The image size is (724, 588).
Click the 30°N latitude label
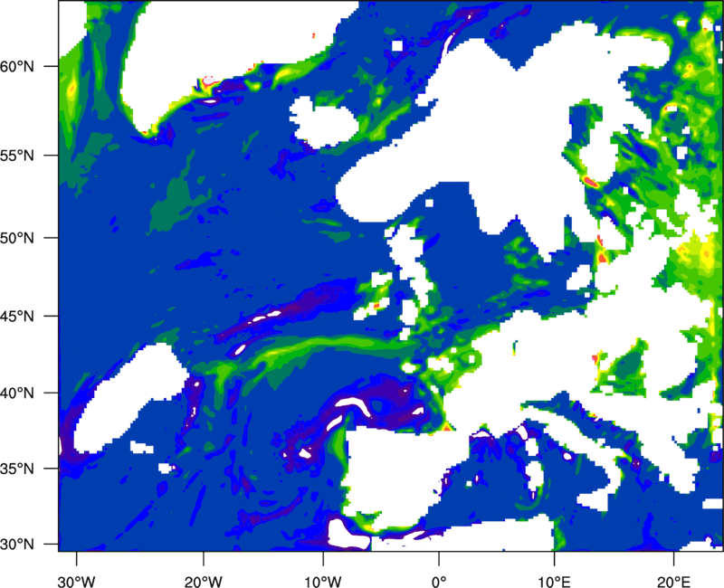(19, 545)
